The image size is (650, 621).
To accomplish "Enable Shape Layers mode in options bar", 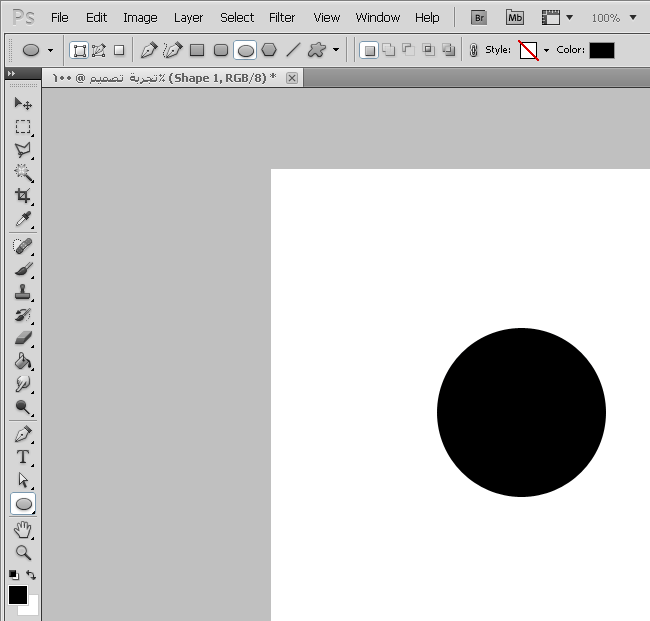I will (x=79, y=50).
